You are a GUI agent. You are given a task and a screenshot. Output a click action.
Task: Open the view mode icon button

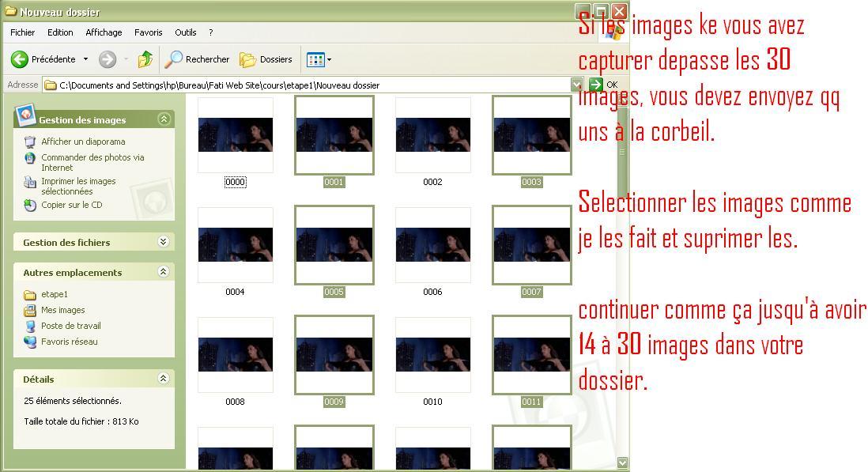315,59
